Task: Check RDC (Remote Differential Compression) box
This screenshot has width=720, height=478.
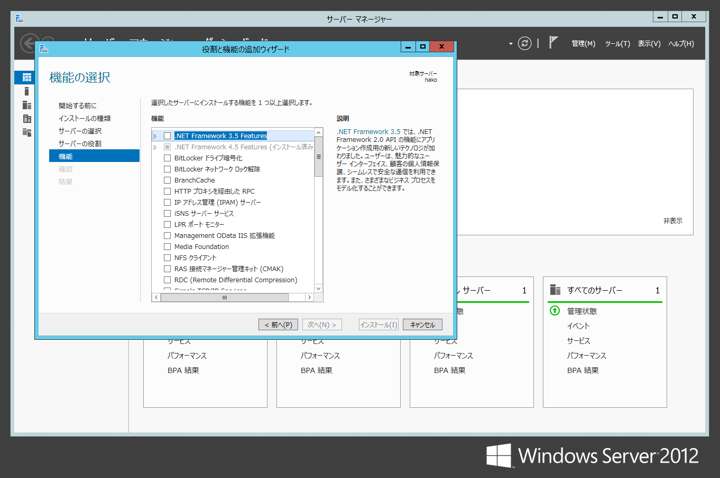Action: (x=167, y=280)
